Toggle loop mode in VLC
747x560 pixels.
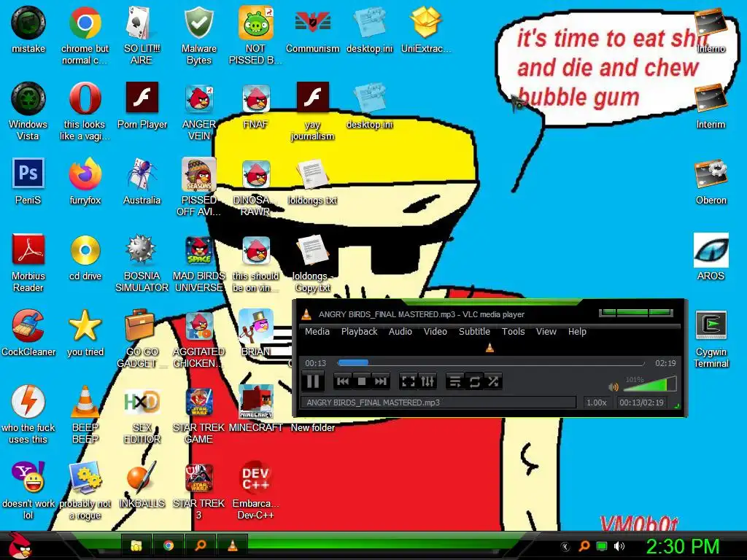tap(474, 381)
